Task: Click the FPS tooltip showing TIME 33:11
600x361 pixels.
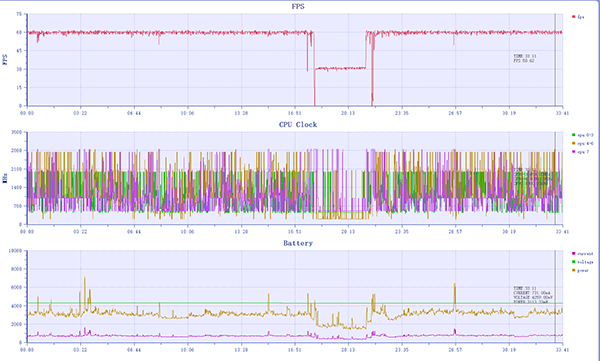Action: pyautogui.click(x=524, y=58)
